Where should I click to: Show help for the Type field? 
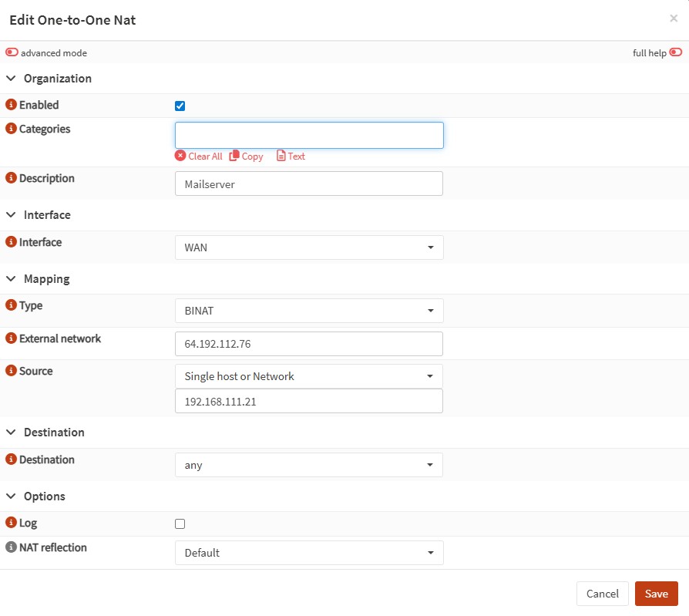[11, 305]
